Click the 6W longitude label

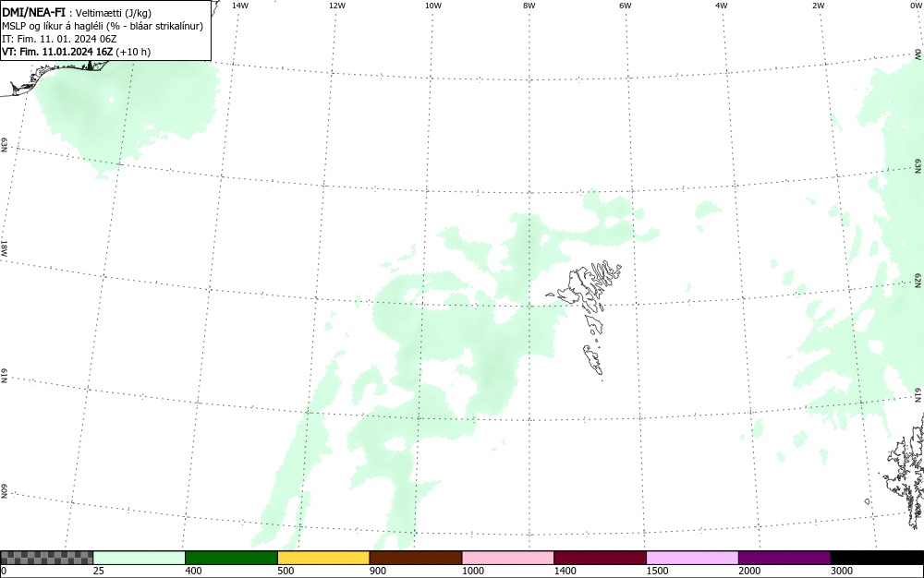pyautogui.click(x=626, y=6)
